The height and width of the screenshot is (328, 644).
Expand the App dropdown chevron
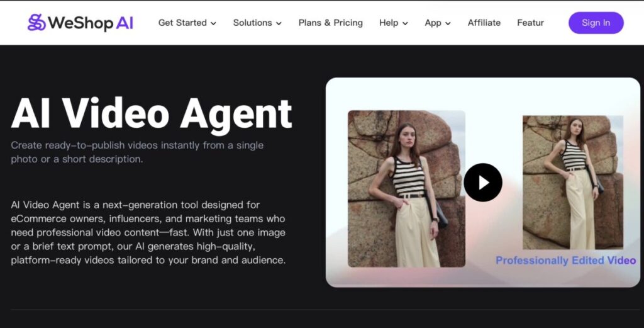448,23
